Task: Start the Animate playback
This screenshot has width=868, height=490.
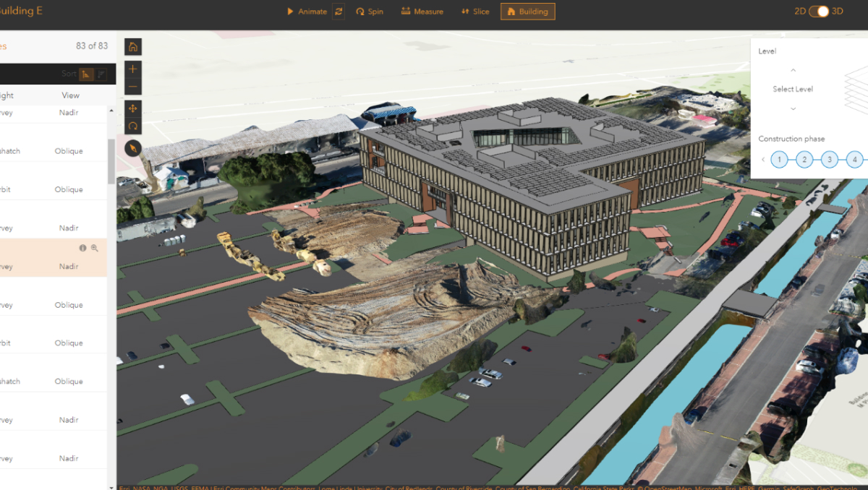Action: coord(307,12)
